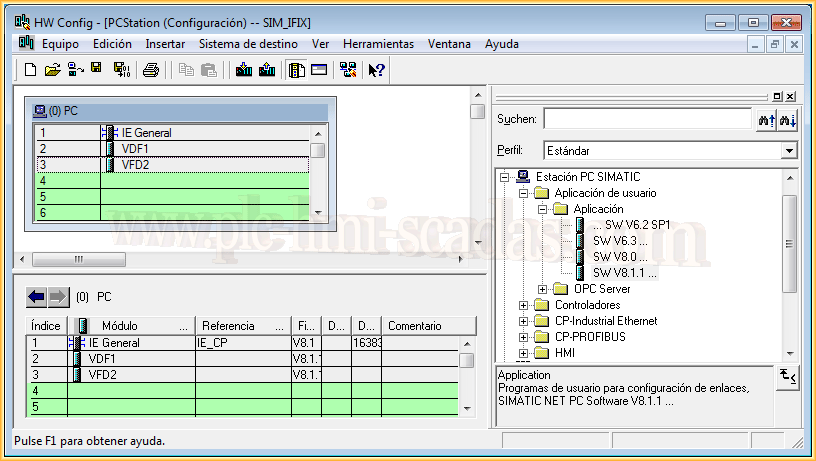
Task: Open the Insertar menu
Action: tap(165, 44)
